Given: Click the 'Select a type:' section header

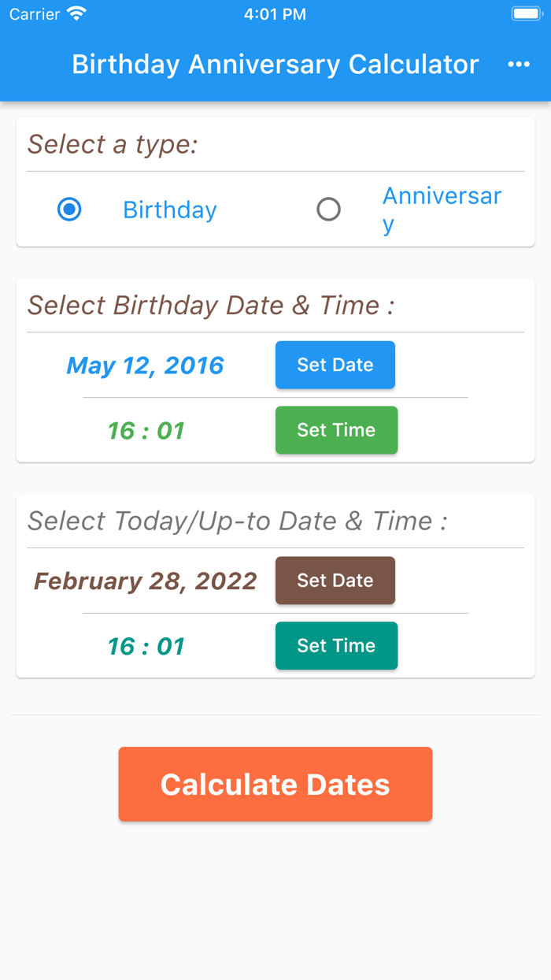Looking at the screenshot, I should point(113,144).
